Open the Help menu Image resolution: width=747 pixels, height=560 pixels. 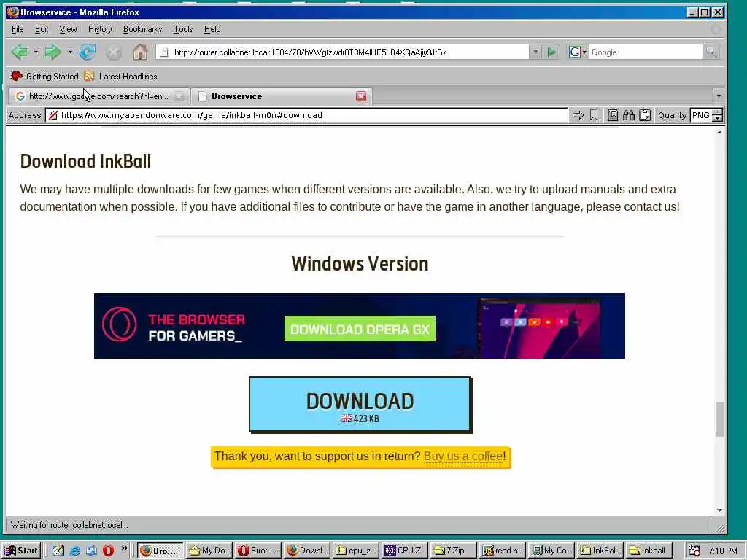click(212, 29)
